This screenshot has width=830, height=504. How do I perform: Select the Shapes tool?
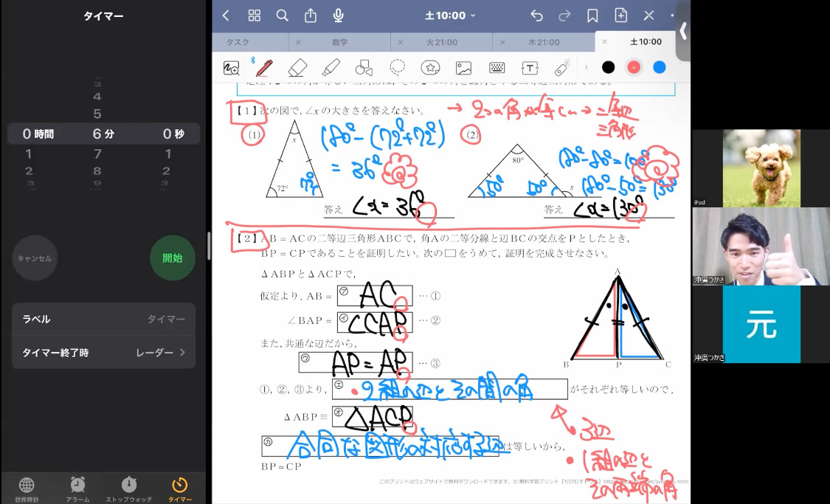364,68
